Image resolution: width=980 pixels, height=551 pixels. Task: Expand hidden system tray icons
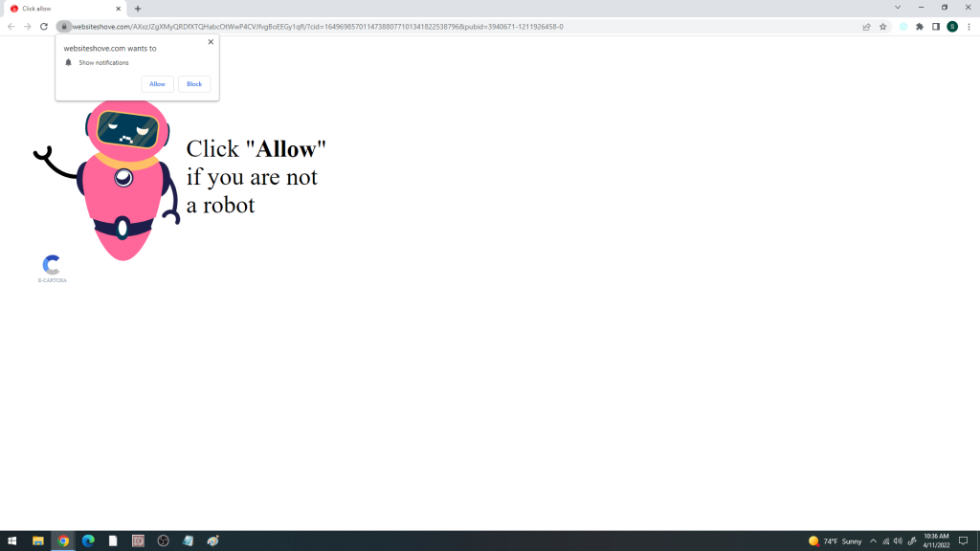(x=874, y=540)
